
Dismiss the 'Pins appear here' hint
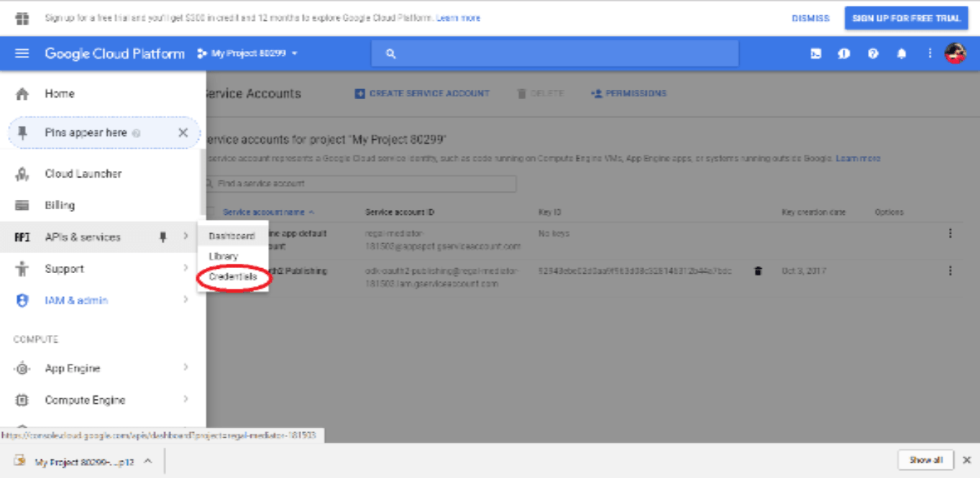[183, 133]
